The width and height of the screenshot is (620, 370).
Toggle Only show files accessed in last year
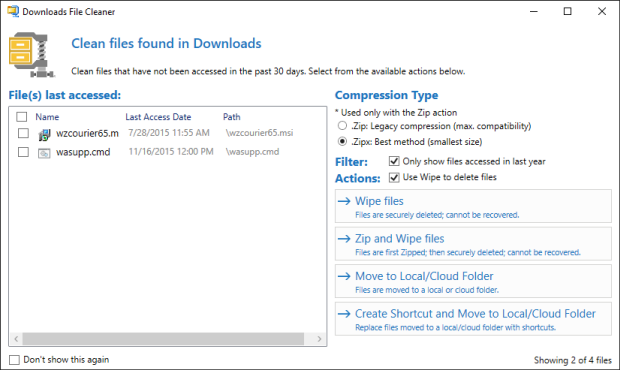click(x=394, y=161)
